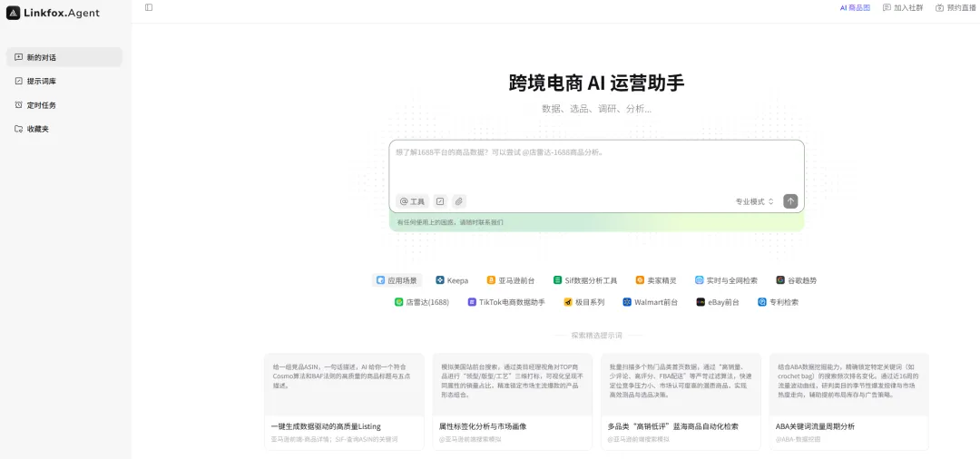The width and height of the screenshot is (980, 459).
Task: Select the 应用场景 tab
Action: [397, 280]
